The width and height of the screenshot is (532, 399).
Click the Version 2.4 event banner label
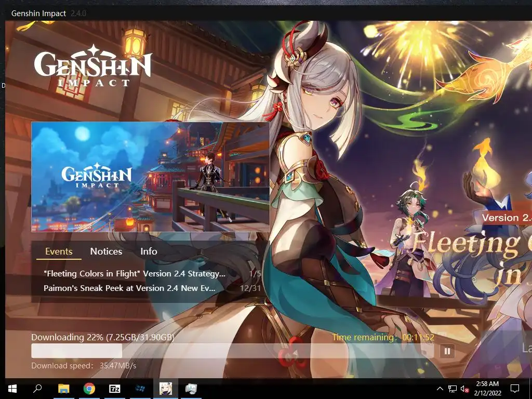point(507,218)
